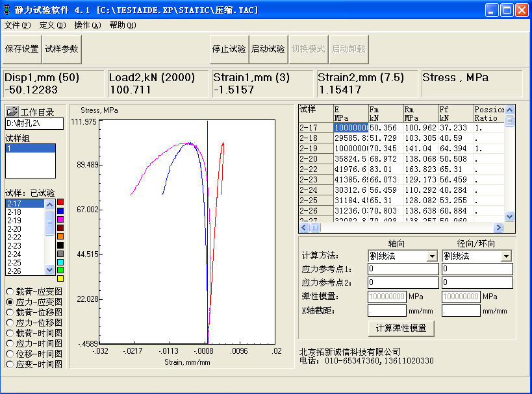Click the Rm MPa column header
Screen dimensions: 532x394
(x=421, y=114)
